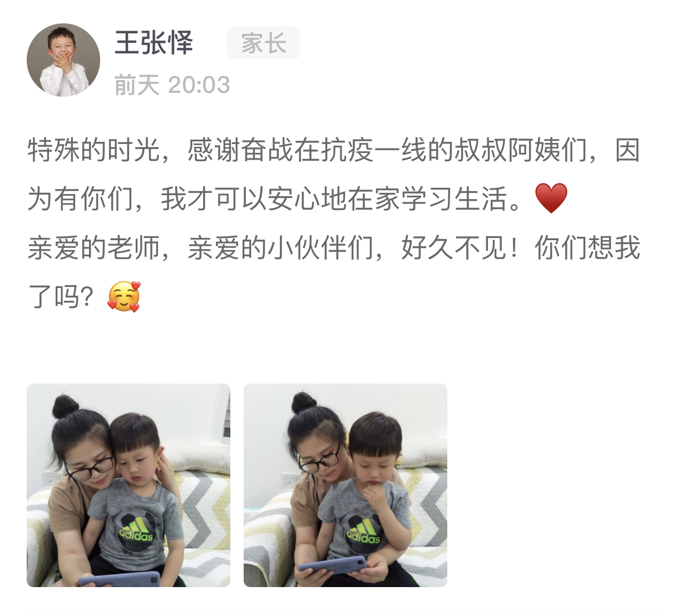Select the text line starting 特殊的时光
The height and width of the screenshot is (616, 691).
pyautogui.click(x=334, y=150)
